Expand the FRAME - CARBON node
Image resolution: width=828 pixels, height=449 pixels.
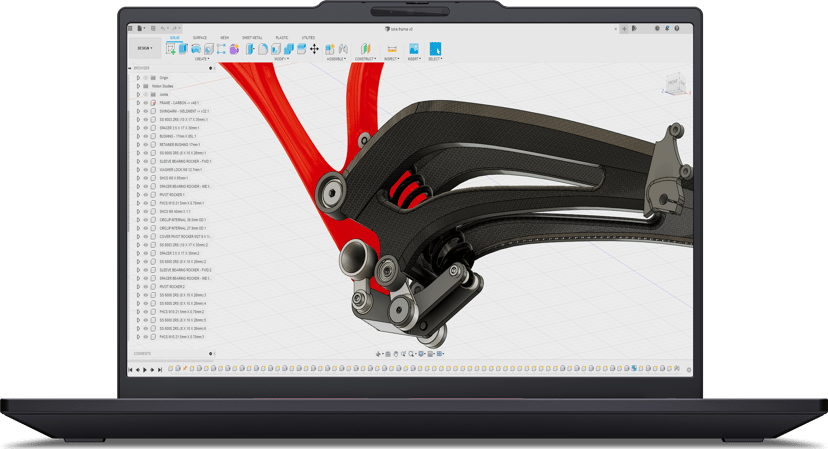click(138, 103)
